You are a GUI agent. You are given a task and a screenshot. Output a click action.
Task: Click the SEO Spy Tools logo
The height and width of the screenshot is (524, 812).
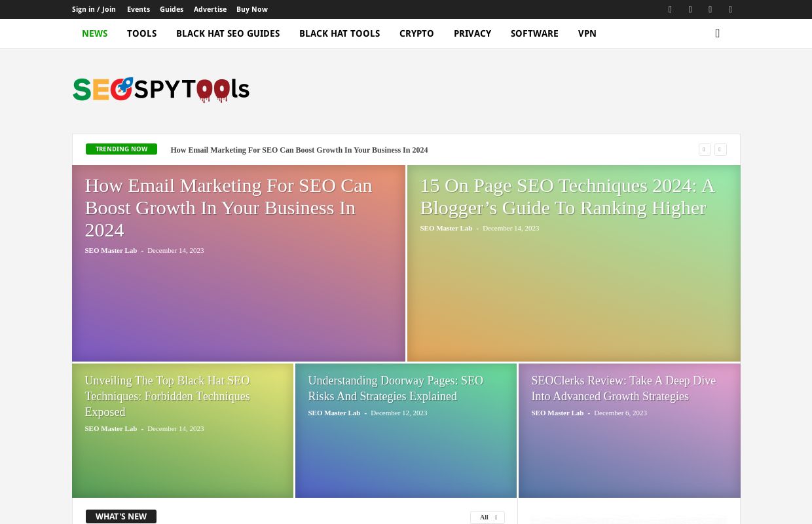(x=160, y=90)
